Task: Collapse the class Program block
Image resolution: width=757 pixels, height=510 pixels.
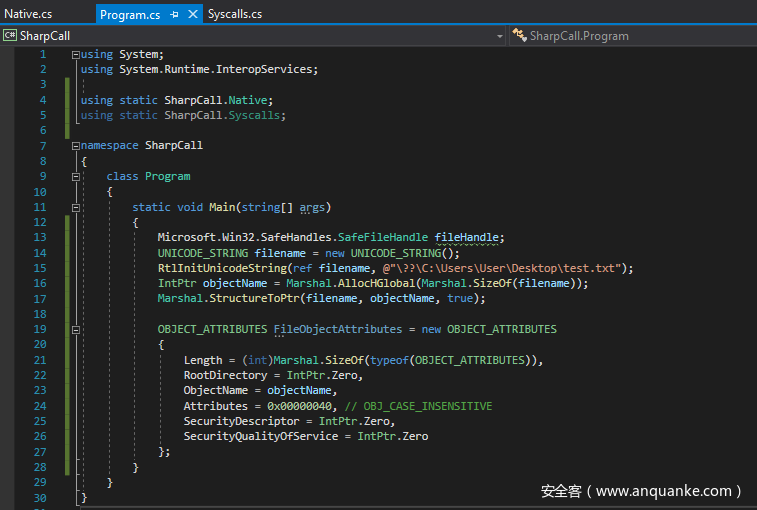Action: click(75, 177)
